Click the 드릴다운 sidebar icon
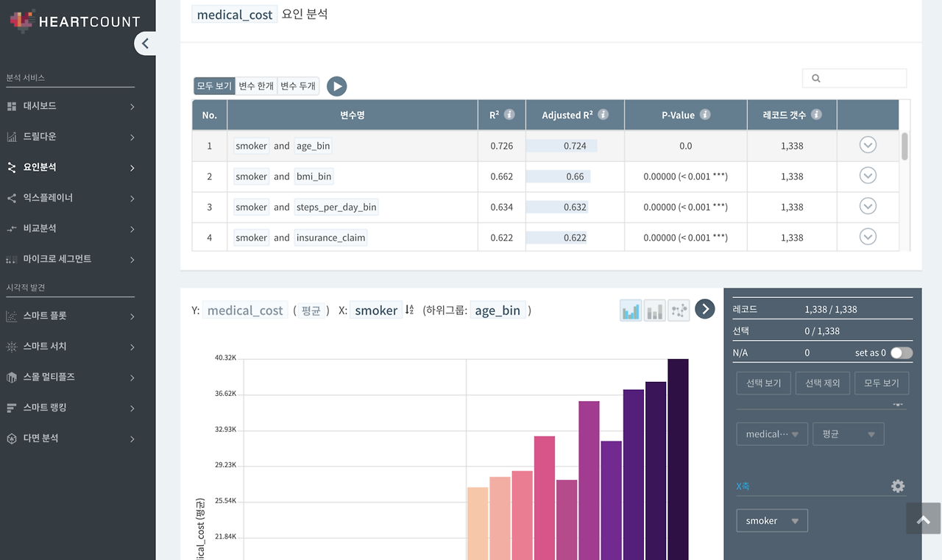The width and height of the screenshot is (942, 560). tap(11, 137)
